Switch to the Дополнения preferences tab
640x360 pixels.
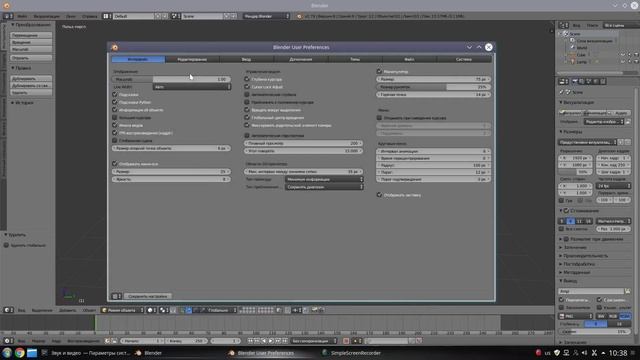click(300, 59)
